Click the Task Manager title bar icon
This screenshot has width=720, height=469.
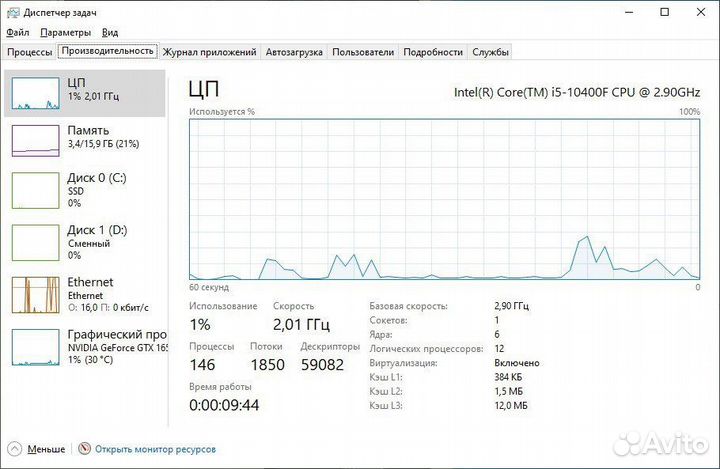(12, 12)
